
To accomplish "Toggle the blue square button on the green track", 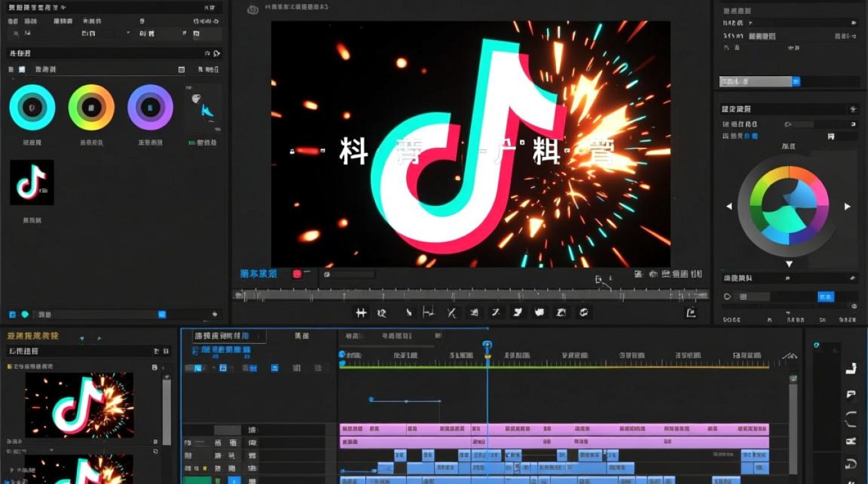I will click(x=233, y=480).
